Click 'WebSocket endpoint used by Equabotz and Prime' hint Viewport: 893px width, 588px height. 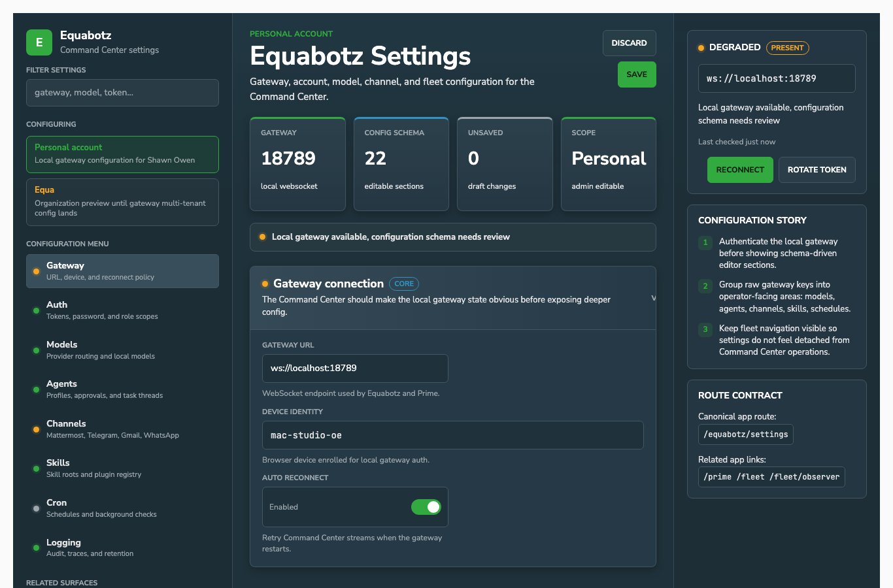point(351,393)
